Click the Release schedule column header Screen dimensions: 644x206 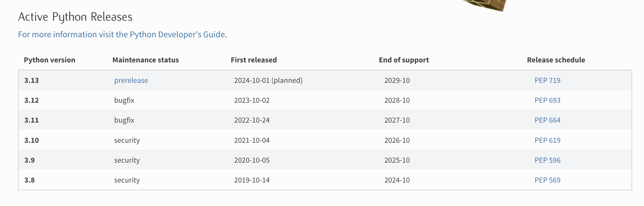pos(556,60)
